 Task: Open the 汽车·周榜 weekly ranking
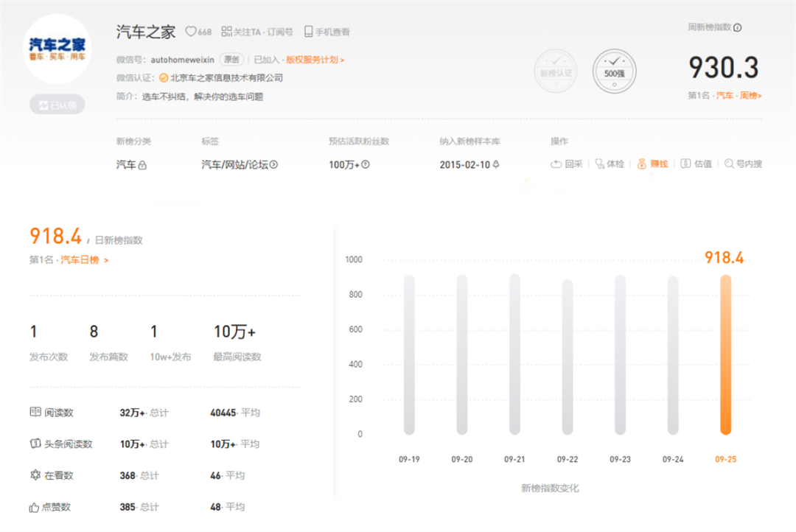coord(739,96)
